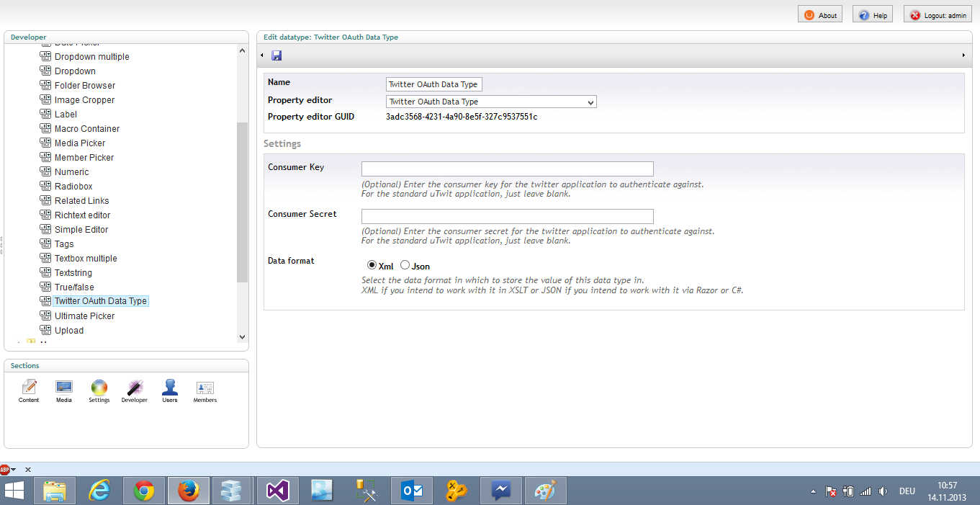The image size is (980, 505).
Task: Open Visual Studio from the taskbar
Action: point(277,491)
